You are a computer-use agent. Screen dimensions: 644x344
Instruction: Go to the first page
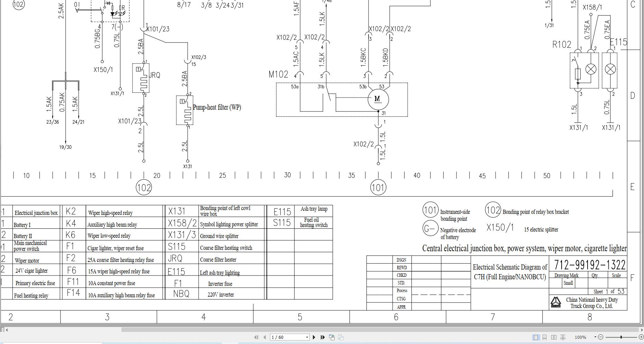click(x=256, y=337)
